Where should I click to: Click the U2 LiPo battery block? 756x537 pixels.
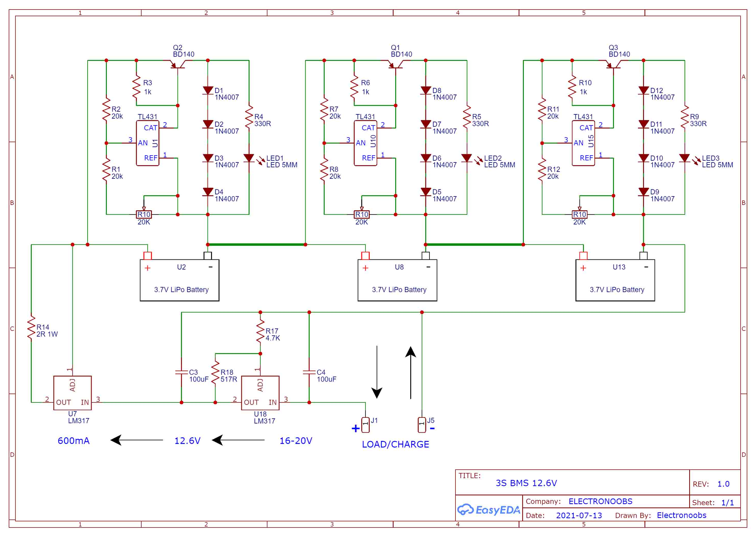point(179,280)
